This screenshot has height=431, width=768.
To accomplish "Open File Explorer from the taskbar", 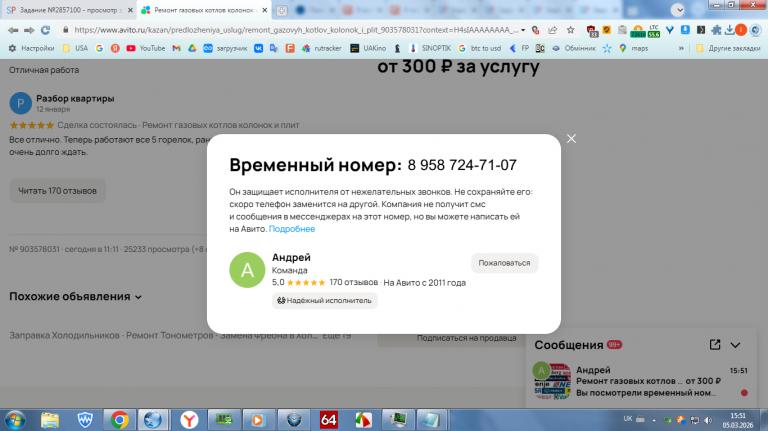I will coord(49,420).
